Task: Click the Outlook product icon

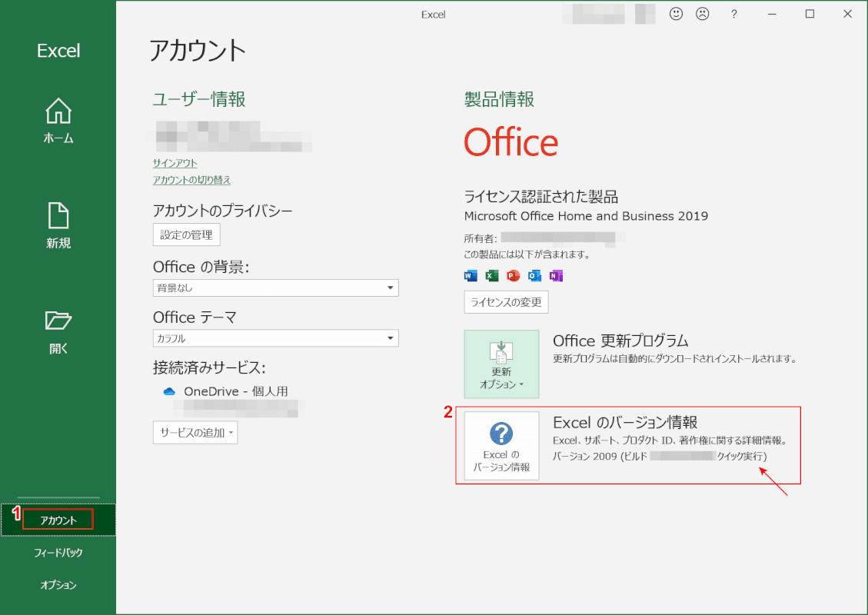Action: tap(534, 275)
